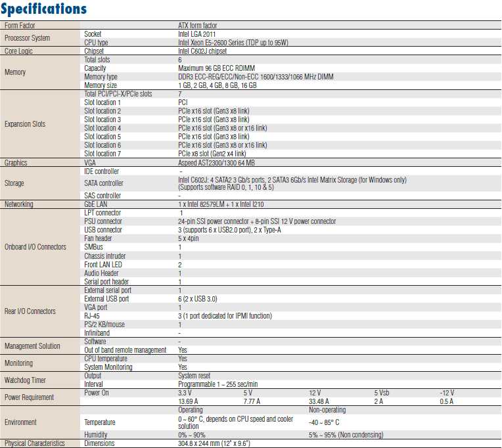Click 'Intel C602J chipset' value
The height and width of the screenshot is (448, 502).
(x=202, y=51)
